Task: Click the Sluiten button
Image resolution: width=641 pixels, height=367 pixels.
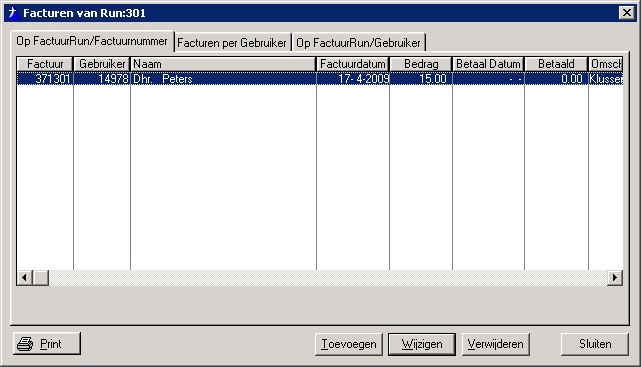Action: 595,344
